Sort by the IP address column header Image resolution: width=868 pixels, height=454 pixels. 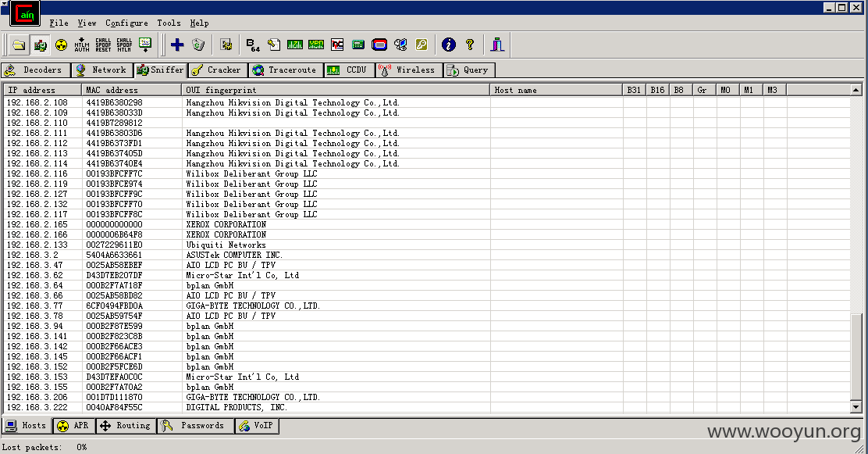(43, 90)
